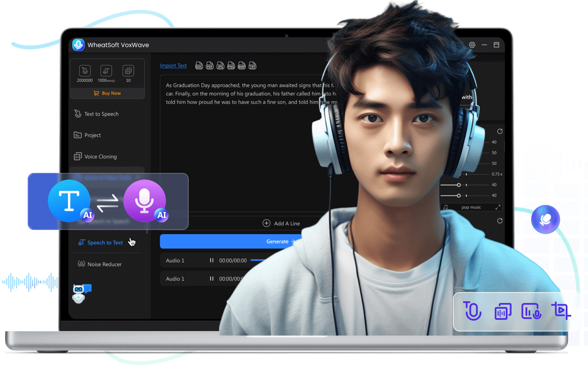This screenshot has height=376, width=588.
Task: Click the text-to-speech icon in the feature card
Action: pyautogui.click(x=473, y=311)
